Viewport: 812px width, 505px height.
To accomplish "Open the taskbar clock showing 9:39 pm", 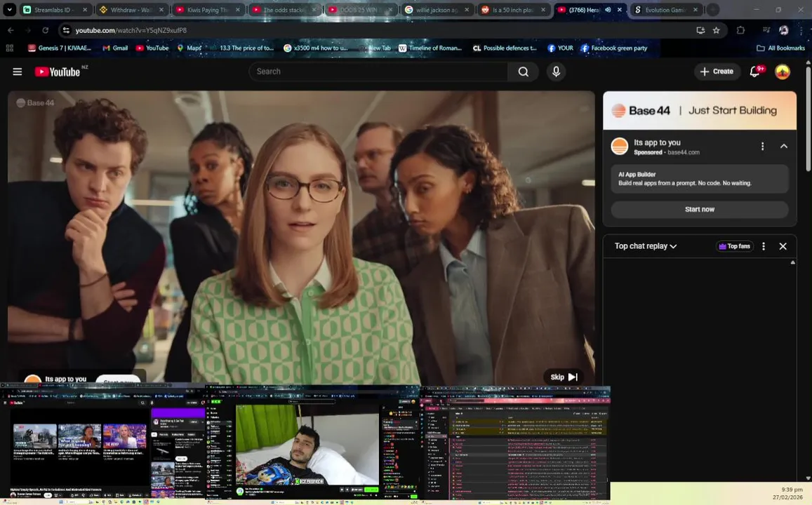I will click(x=787, y=493).
